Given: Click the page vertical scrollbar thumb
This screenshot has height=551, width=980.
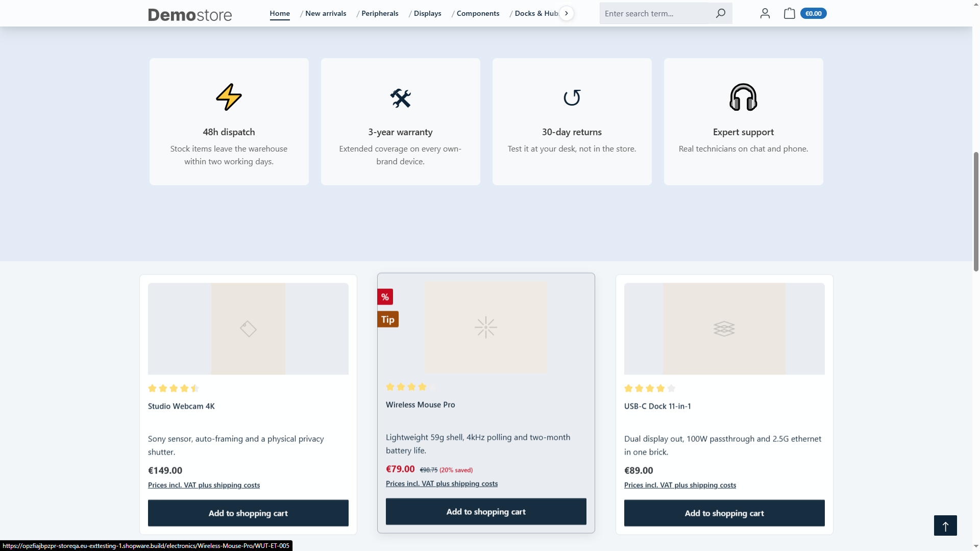Looking at the screenshot, I should pos(976,211).
